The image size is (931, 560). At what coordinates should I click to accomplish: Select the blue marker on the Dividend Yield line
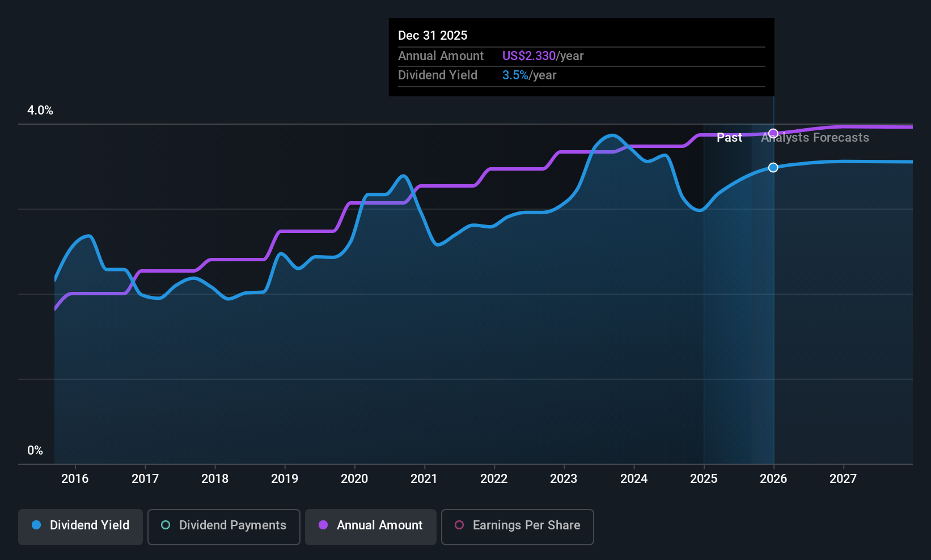click(773, 167)
